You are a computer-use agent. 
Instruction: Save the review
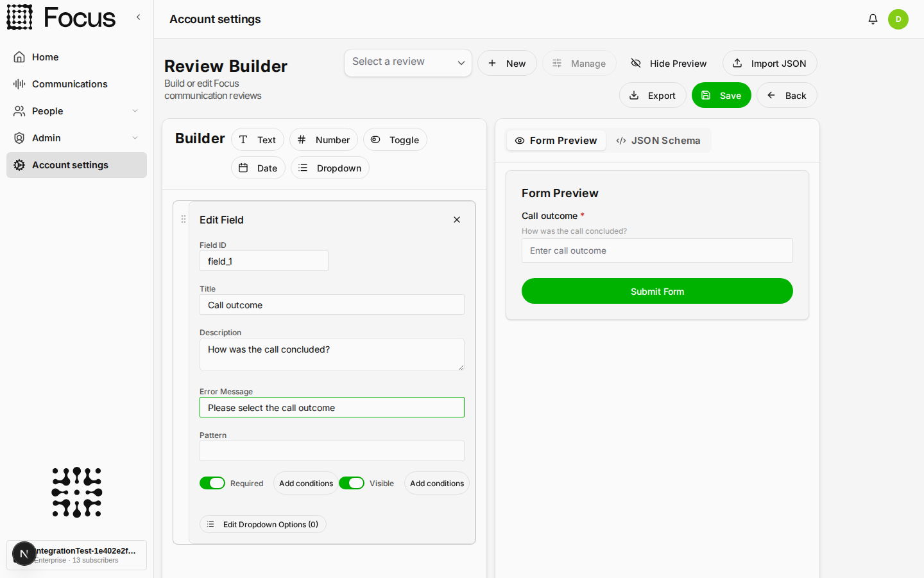tap(721, 95)
